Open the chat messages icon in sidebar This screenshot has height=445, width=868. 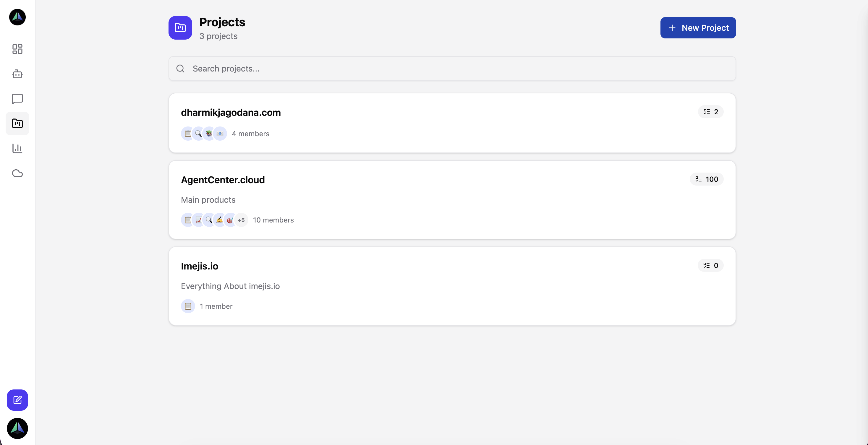17,99
